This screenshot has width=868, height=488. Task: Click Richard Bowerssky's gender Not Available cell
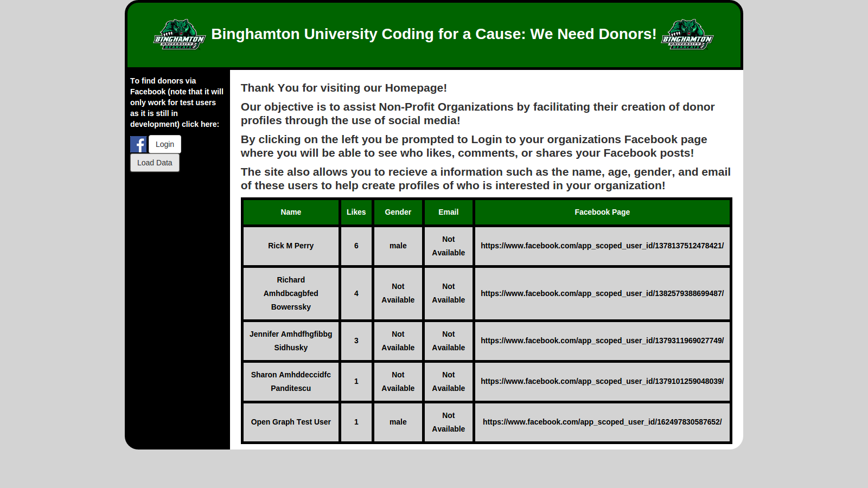tap(398, 293)
